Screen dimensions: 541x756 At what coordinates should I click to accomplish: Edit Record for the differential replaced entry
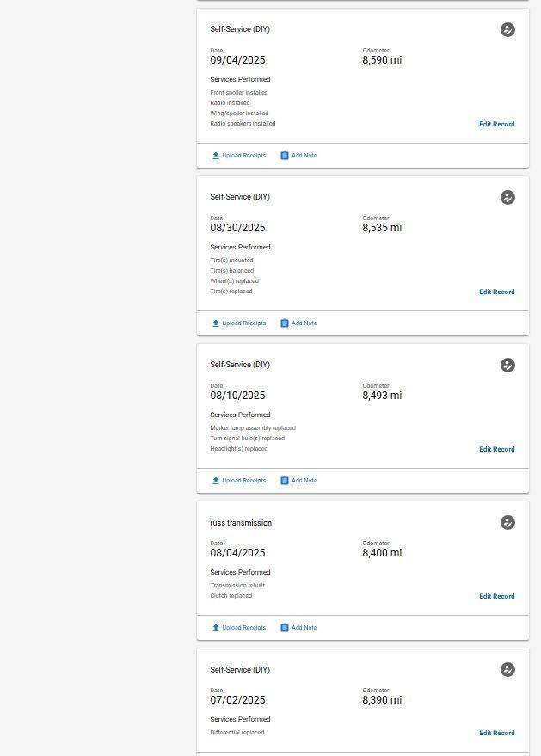coord(496,734)
